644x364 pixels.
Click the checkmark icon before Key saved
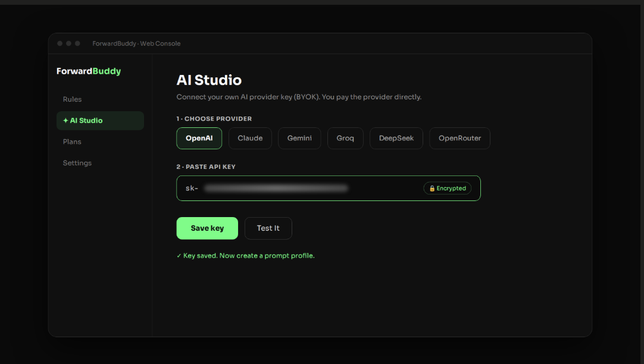[x=179, y=256]
